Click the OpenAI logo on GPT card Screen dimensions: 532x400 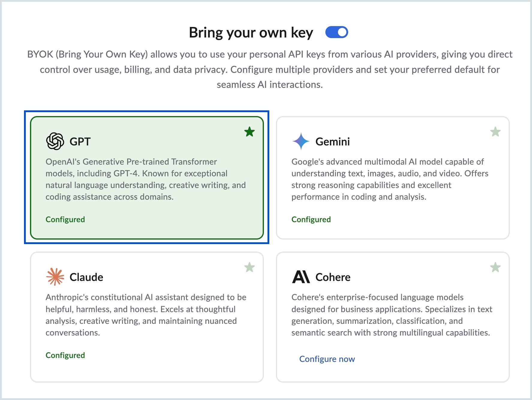pos(55,141)
